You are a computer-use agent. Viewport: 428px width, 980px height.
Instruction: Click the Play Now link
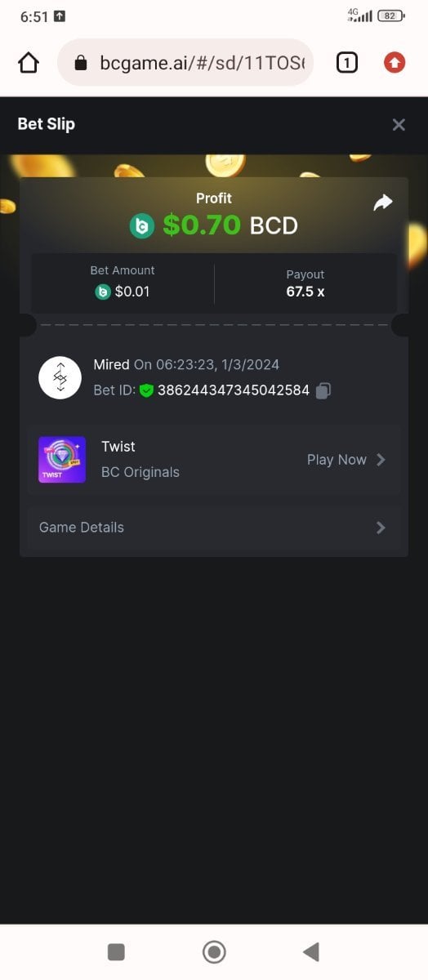click(337, 460)
